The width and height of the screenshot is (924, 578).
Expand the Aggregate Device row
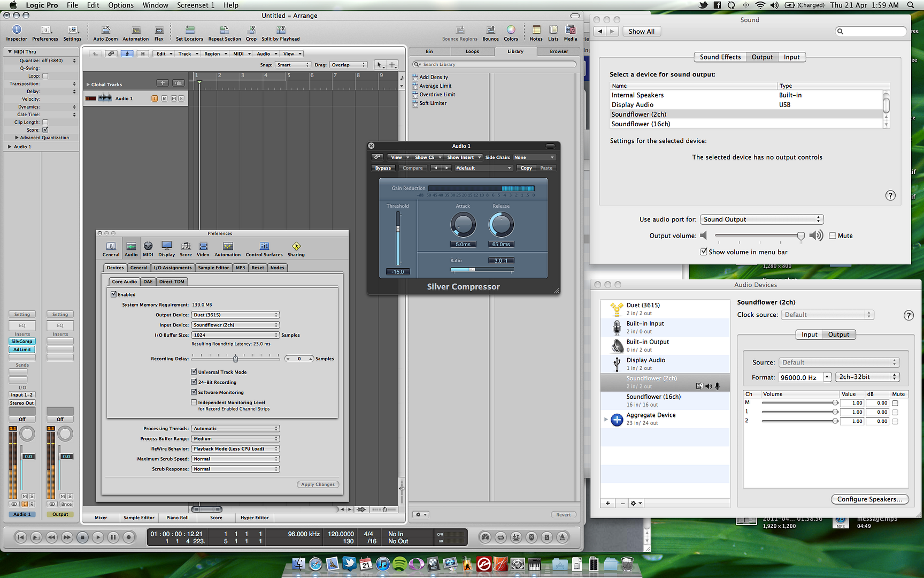click(606, 419)
